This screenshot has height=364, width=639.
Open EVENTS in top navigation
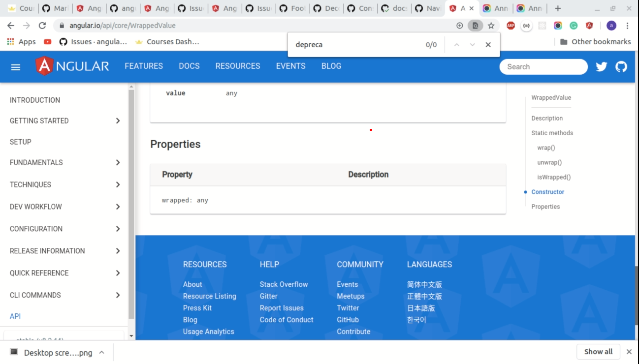coord(290,66)
